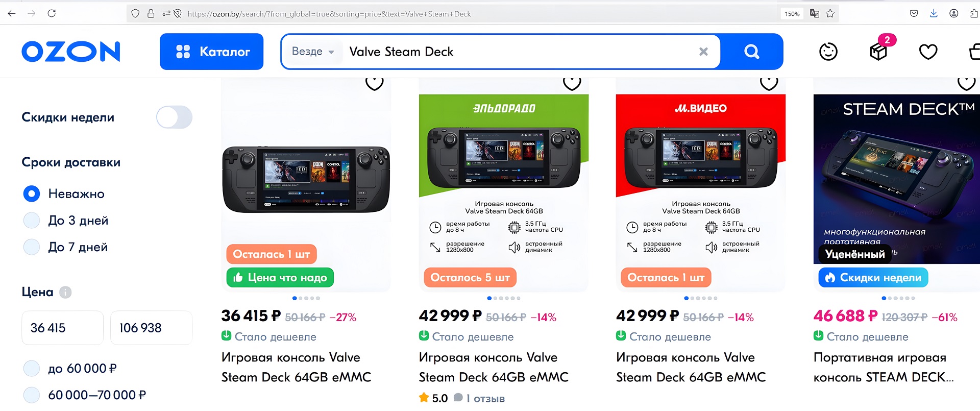Open the Каталог menu button
The image size is (980, 411).
pyautogui.click(x=211, y=52)
